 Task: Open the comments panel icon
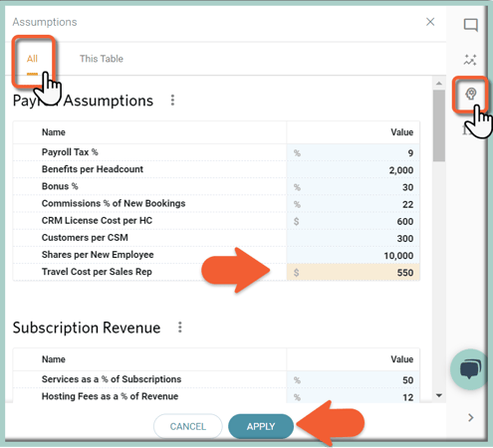click(x=470, y=25)
